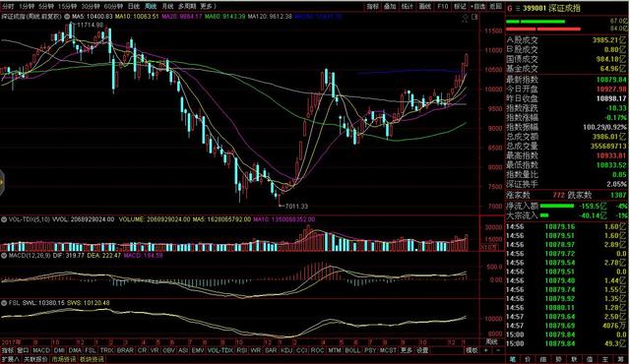Open the 更多 indicators list in the bottom bar
Screen dimensions: 630x364
(407, 350)
